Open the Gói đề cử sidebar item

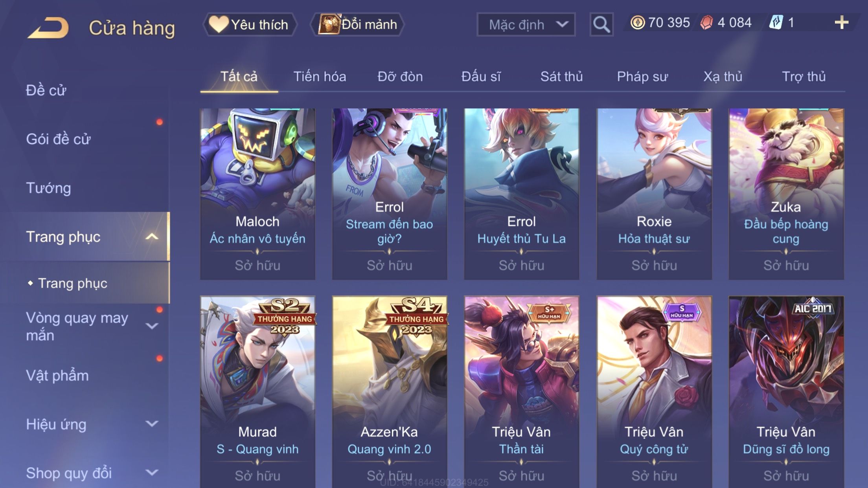pyautogui.click(x=58, y=139)
